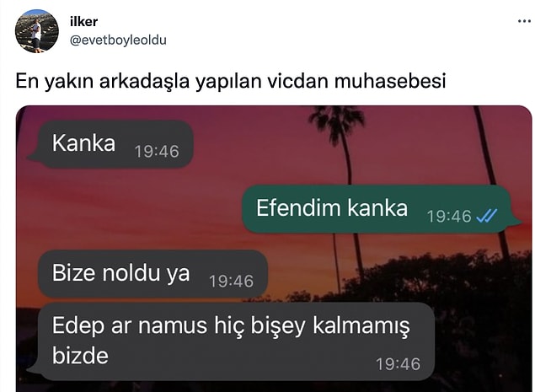Open the embedded chat screenshot image

pyautogui.click(x=274, y=249)
